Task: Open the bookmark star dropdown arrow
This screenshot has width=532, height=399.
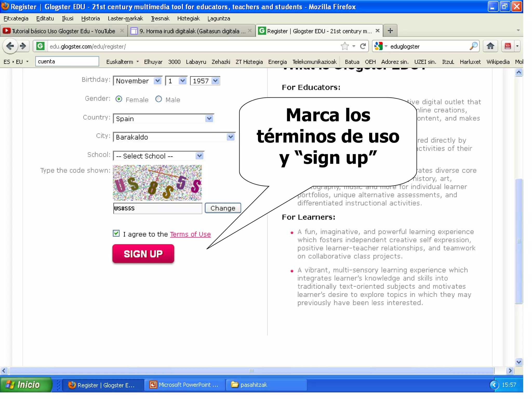Action: pyautogui.click(x=354, y=46)
